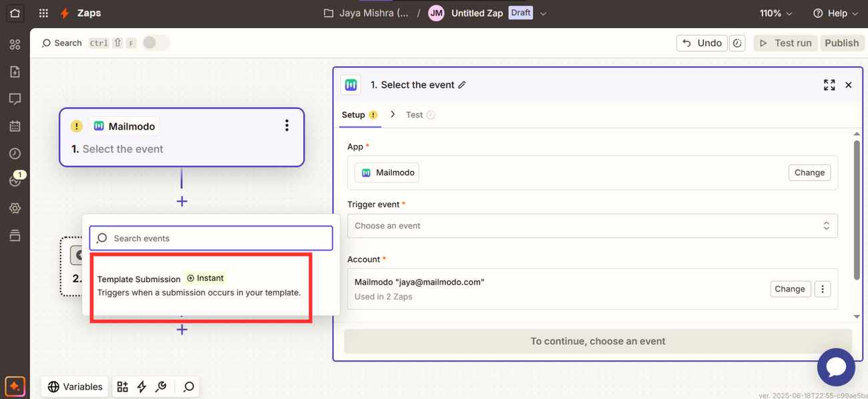The image size is (868, 399).
Task: Rename step using the pencil icon
Action: (x=462, y=85)
